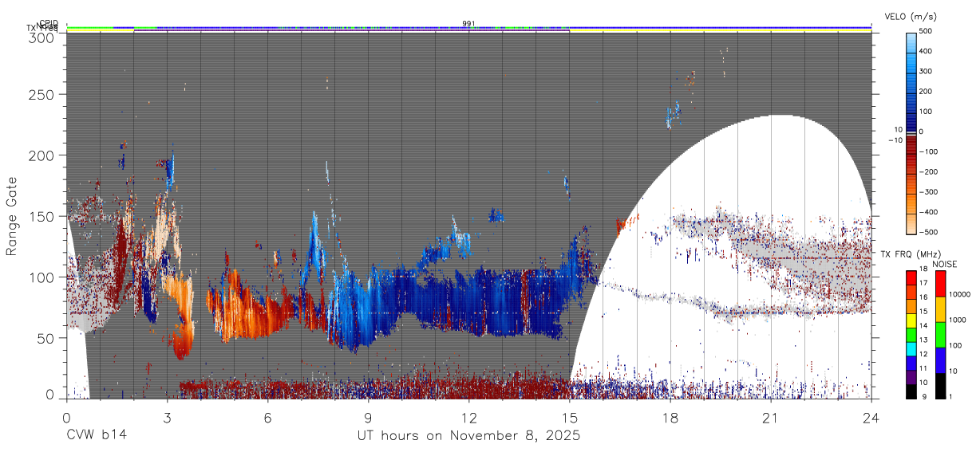
Task: Click the 250 tick on Range Gate axis
Action: click(42, 95)
